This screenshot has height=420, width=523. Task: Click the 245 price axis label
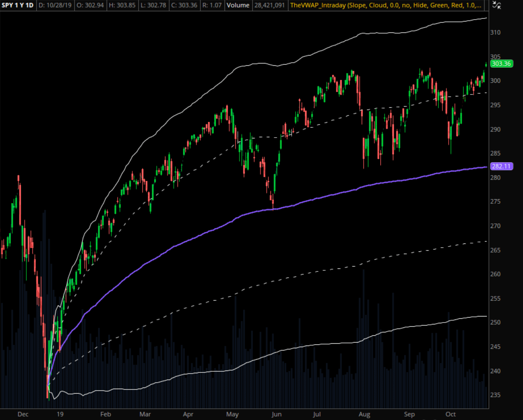coord(495,347)
